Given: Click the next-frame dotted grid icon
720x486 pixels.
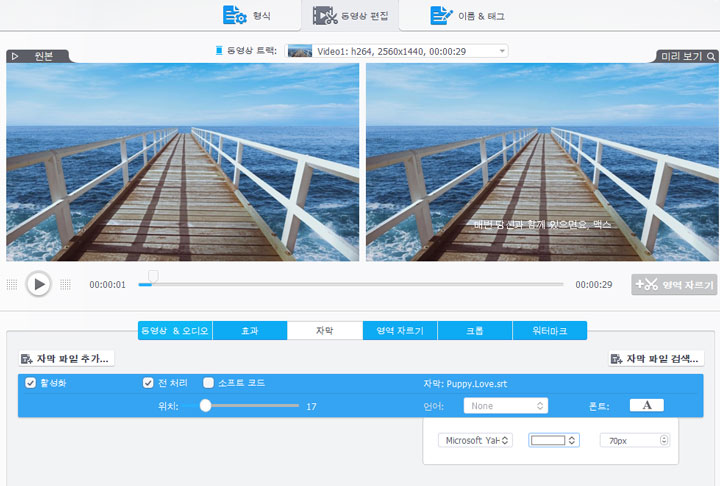Looking at the screenshot, I should (65, 285).
